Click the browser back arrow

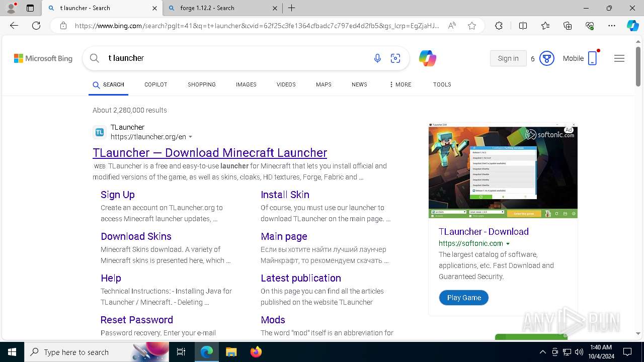click(x=14, y=26)
